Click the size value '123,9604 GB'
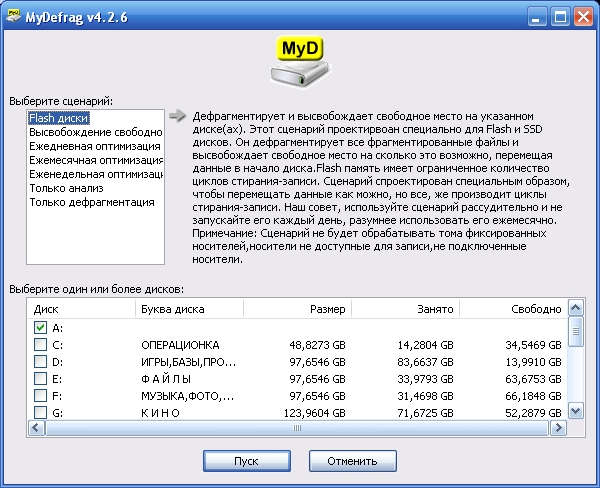The width and height of the screenshot is (600, 488). (315, 413)
